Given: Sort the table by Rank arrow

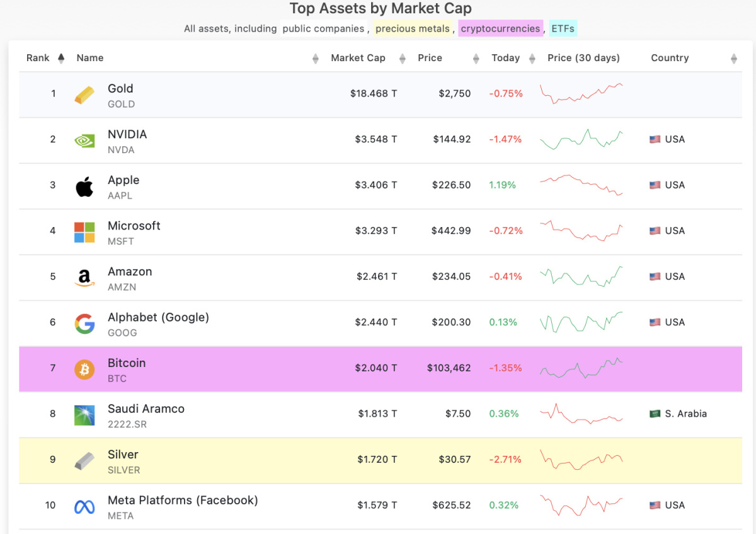Looking at the screenshot, I should coord(61,58).
